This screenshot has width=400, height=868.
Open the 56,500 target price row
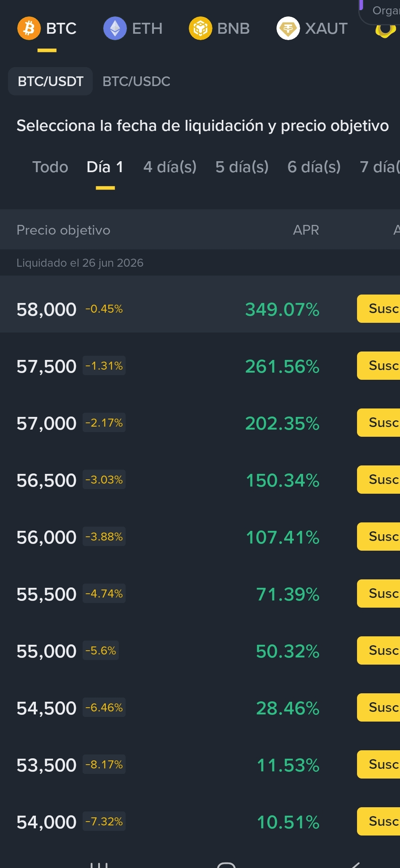click(x=200, y=480)
